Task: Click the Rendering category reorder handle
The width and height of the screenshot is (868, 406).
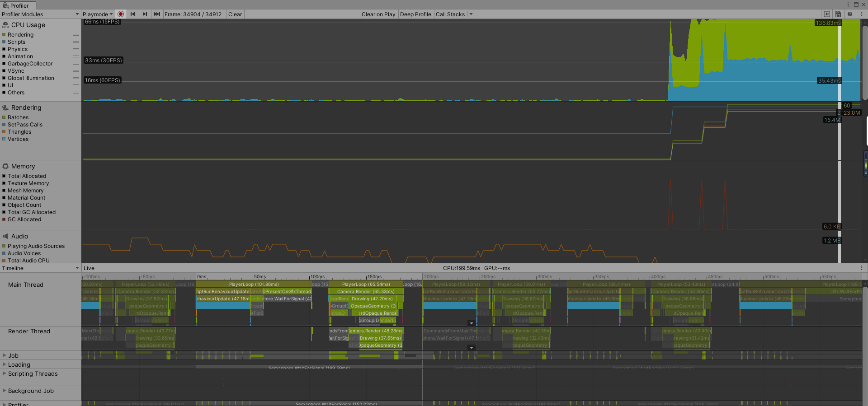Action: 76,35
